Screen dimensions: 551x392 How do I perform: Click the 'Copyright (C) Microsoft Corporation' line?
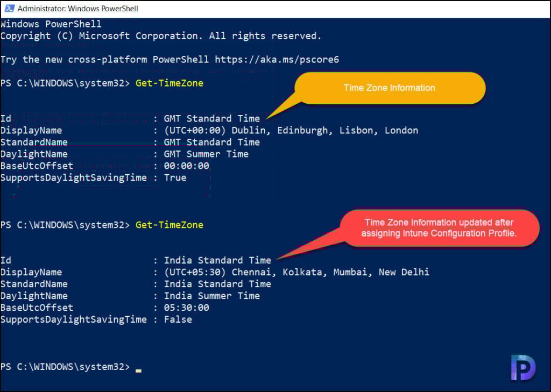[161, 36]
